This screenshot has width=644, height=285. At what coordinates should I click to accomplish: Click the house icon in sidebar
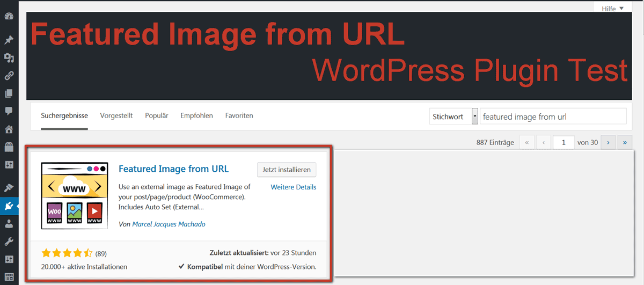point(9,129)
